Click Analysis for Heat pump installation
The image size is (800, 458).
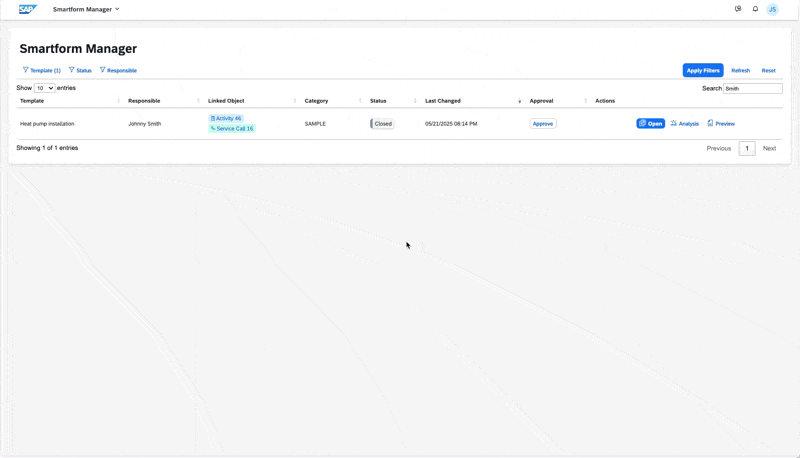[x=685, y=124]
